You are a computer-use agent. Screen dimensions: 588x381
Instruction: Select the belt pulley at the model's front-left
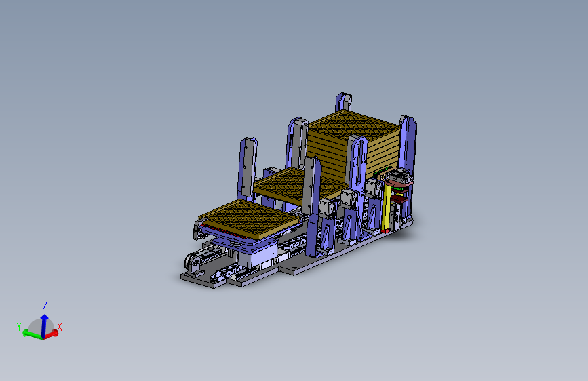(x=191, y=260)
